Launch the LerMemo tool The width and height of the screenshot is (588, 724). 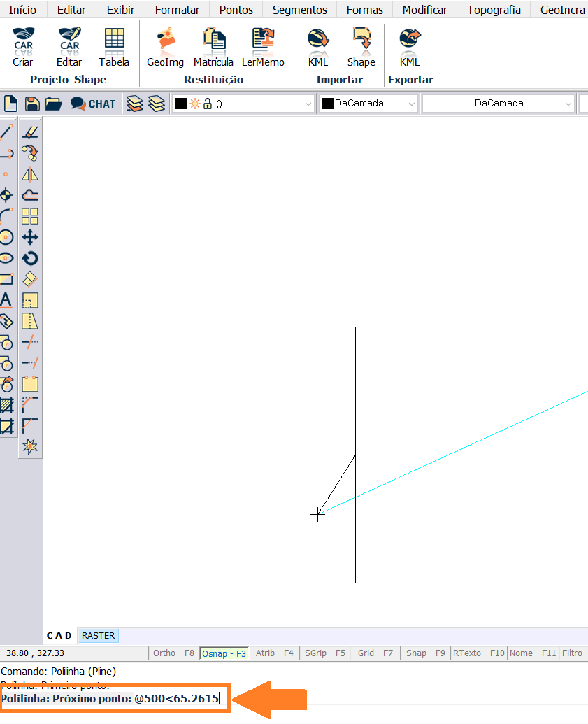tap(263, 48)
